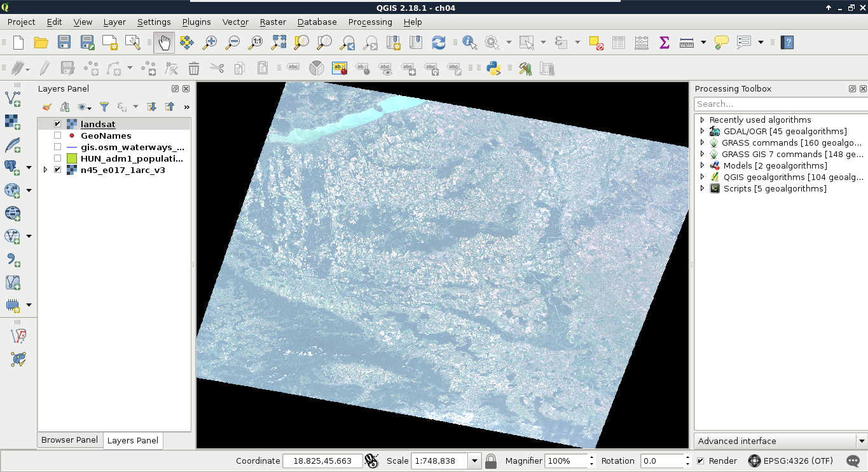Select the HUN_adm1 population layer

point(132,158)
